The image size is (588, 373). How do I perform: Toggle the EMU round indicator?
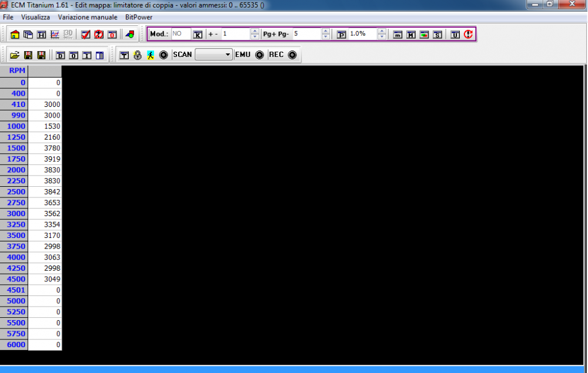259,55
